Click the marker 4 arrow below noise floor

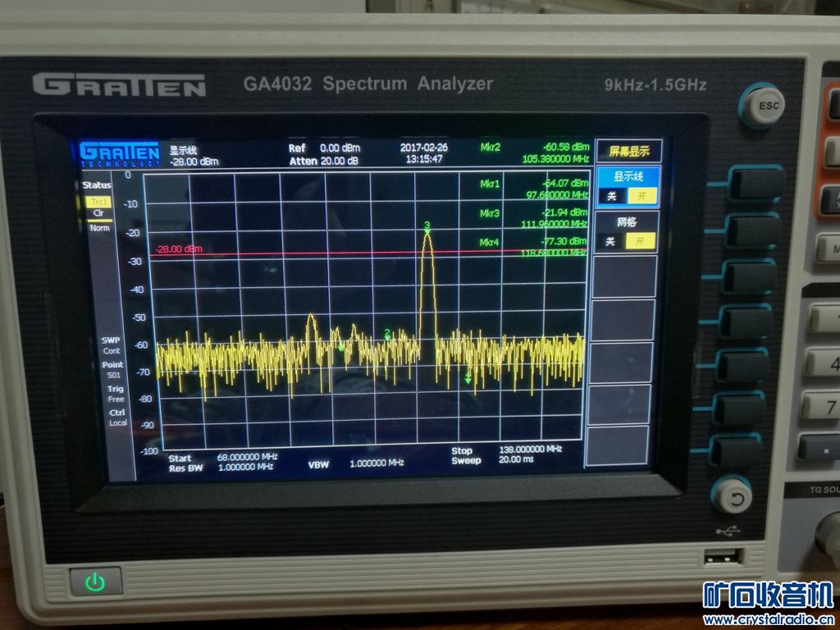coord(468,379)
